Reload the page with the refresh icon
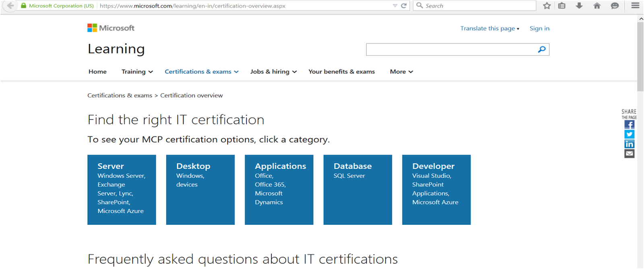The height and width of the screenshot is (269, 644). [x=404, y=6]
